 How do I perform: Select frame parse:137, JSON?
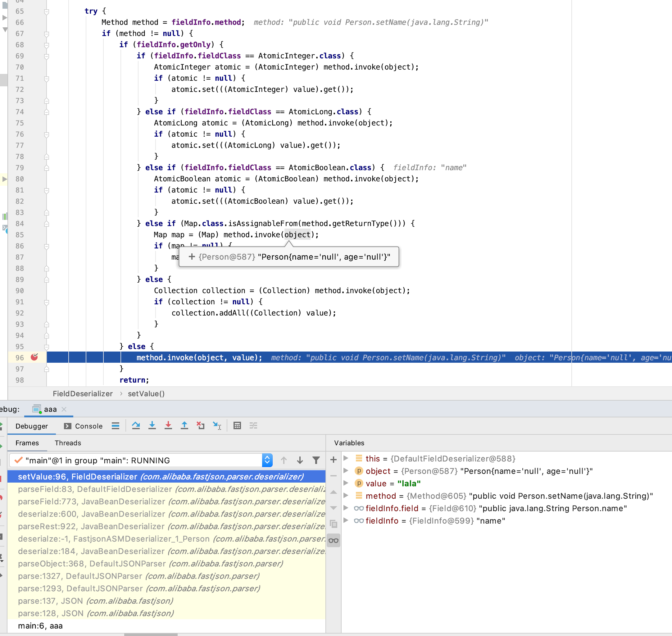coord(166,601)
